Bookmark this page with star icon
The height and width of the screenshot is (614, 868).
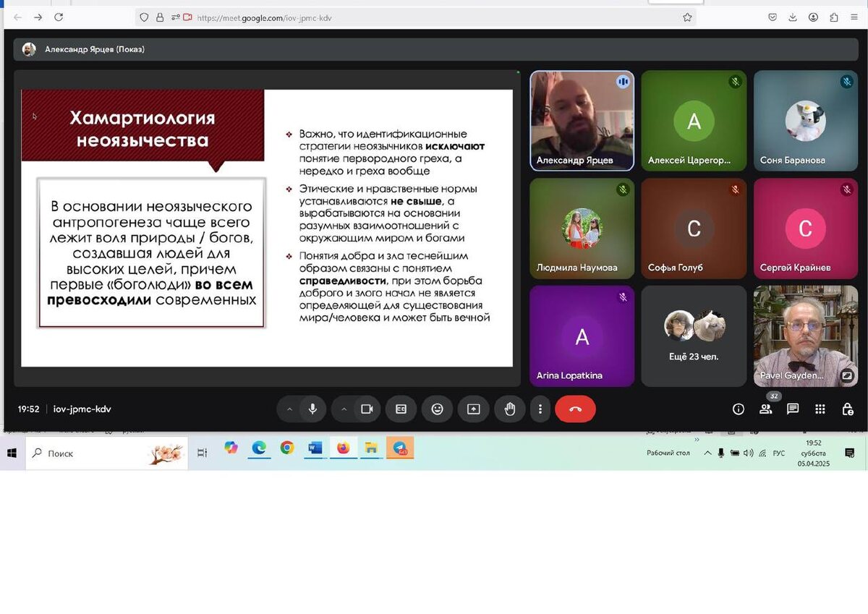(x=687, y=17)
